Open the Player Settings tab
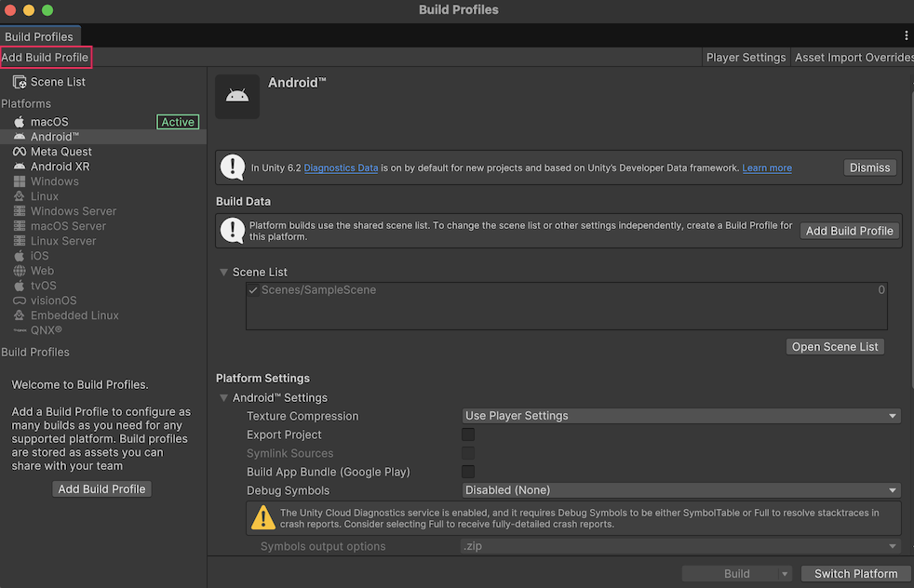 [x=746, y=58]
